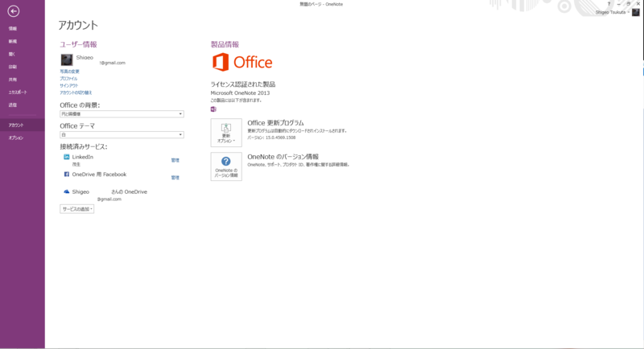Open the 印刷 (Print) menu item
The height and width of the screenshot is (349, 644).
pos(13,67)
